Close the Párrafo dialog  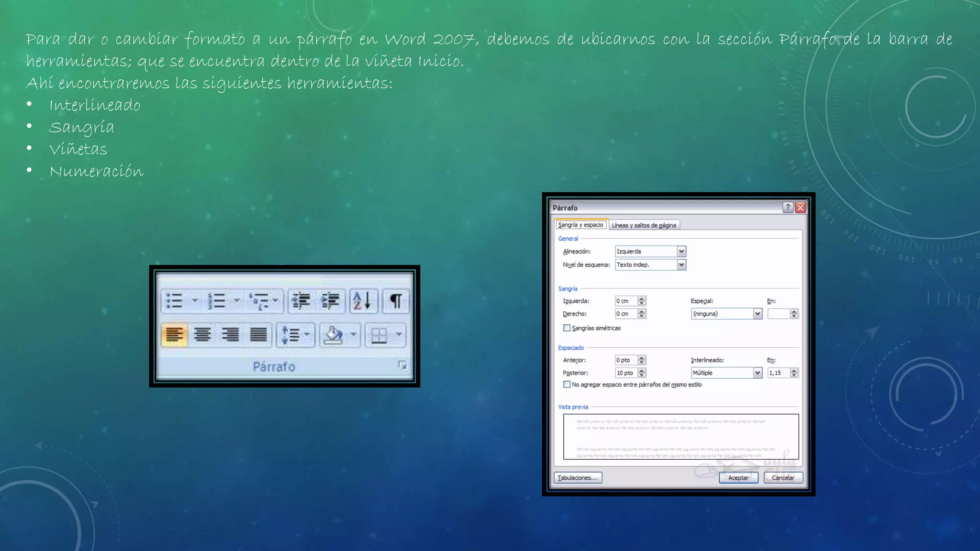pyautogui.click(x=800, y=208)
